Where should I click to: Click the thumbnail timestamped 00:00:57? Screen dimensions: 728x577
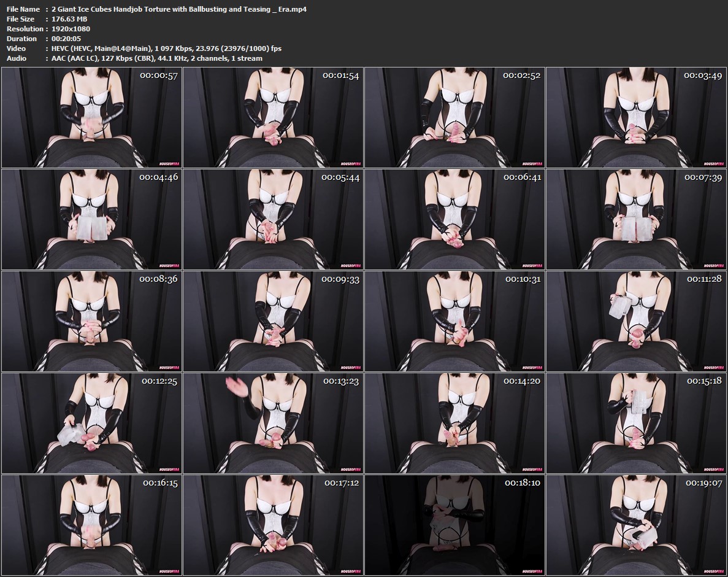click(x=91, y=117)
